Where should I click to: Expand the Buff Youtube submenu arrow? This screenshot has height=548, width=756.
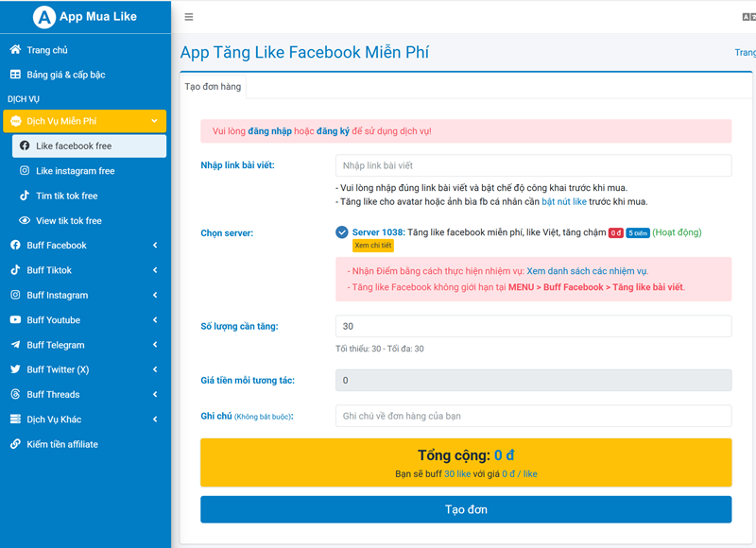(x=155, y=319)
